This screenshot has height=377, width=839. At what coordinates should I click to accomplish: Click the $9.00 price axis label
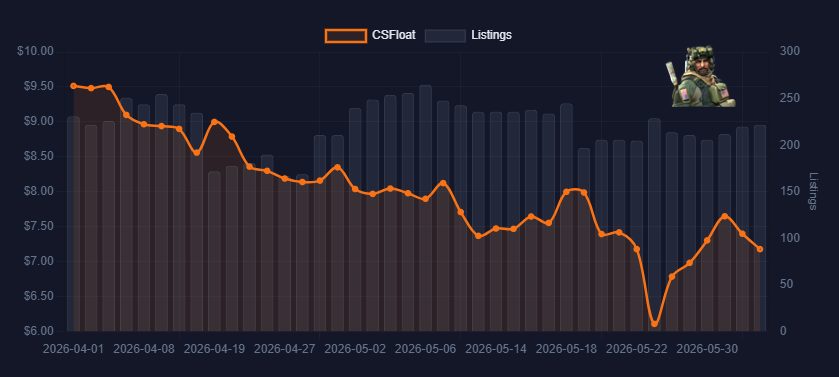tap(38, 121)
